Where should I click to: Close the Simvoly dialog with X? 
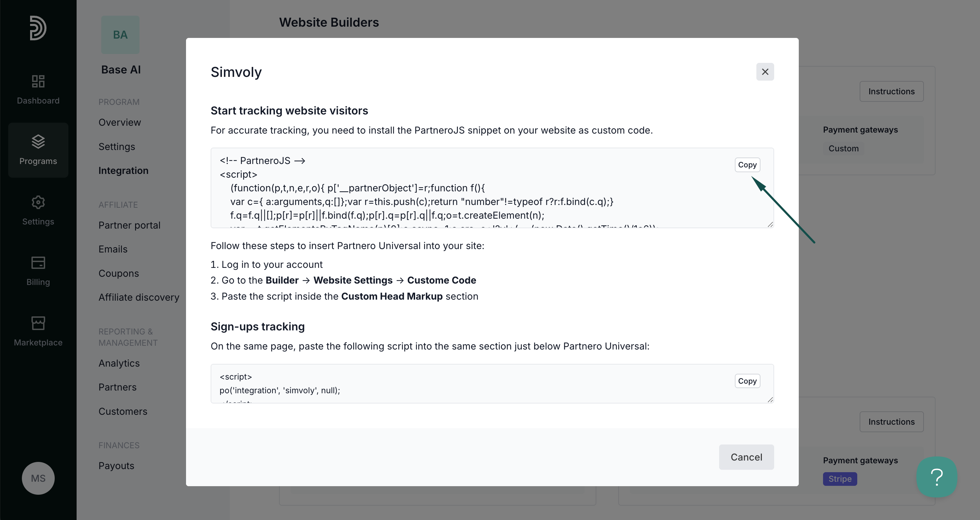click(765, 72)
